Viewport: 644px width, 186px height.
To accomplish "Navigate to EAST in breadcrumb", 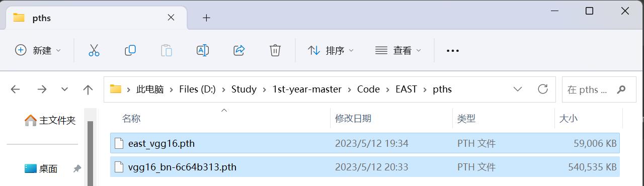I will [x=406, y=89].
